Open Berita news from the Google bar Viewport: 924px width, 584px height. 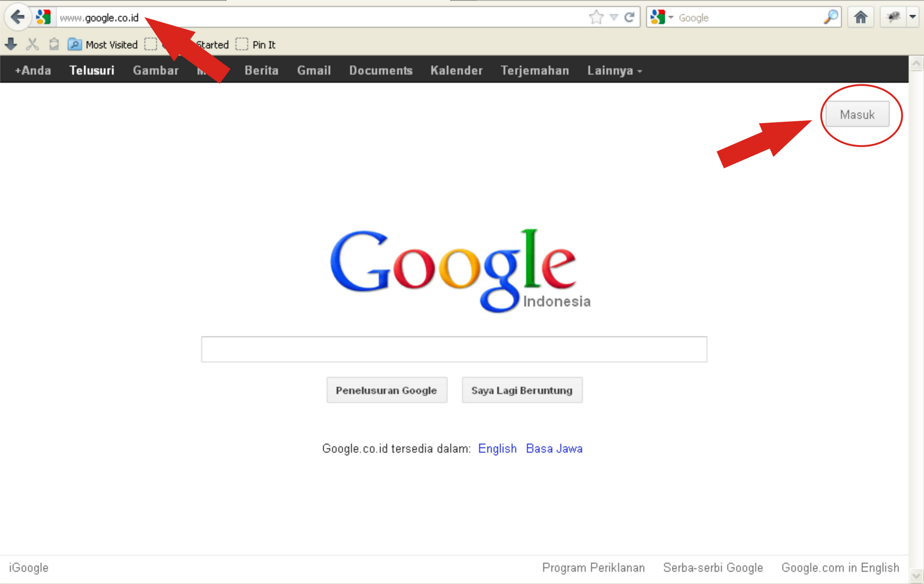click(262, 70)
